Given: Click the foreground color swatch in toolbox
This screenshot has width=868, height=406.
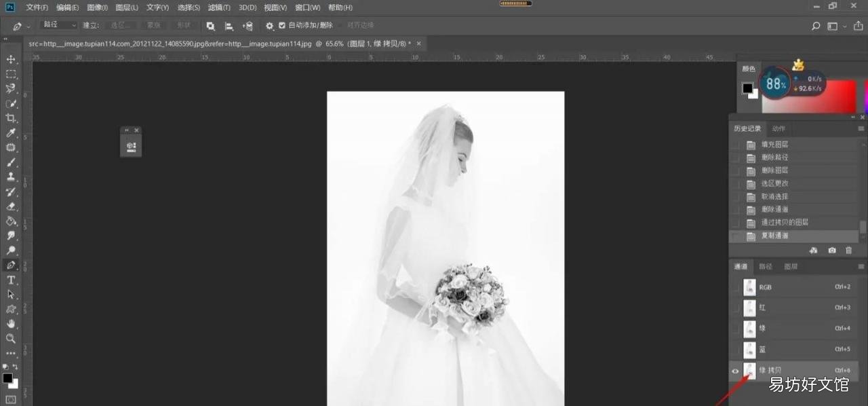Looking at the screenshot, I should pos(7,377).
